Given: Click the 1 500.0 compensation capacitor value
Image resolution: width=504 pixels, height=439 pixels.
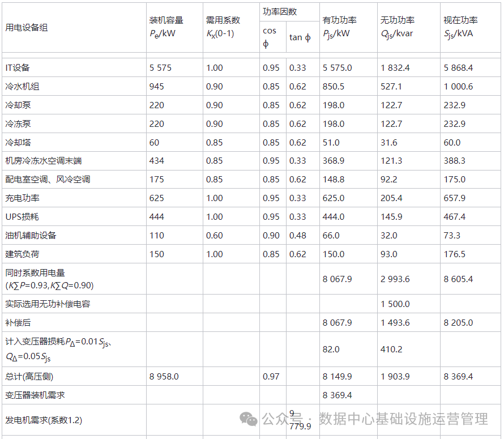Looking at the screenshot, I should pos(395,304).
